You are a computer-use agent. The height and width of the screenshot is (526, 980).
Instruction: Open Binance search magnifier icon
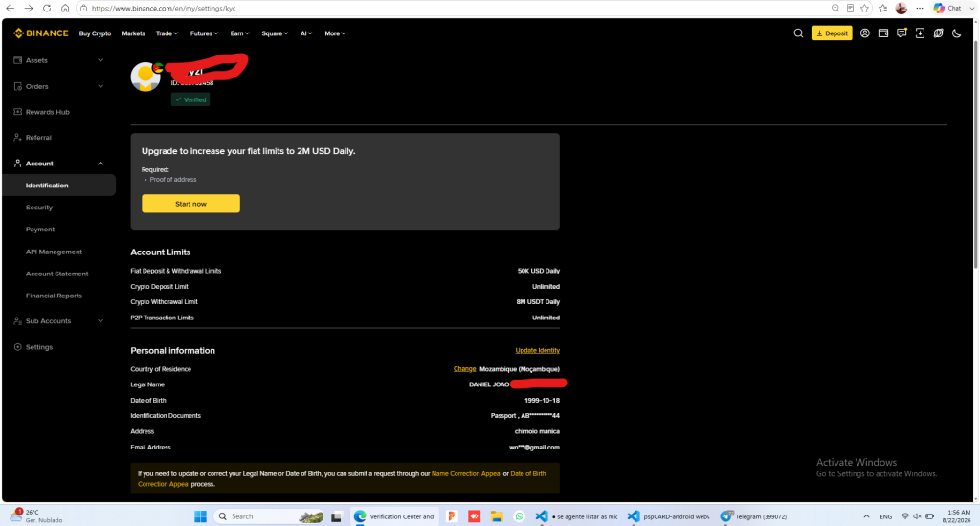[x=798, y=33]
